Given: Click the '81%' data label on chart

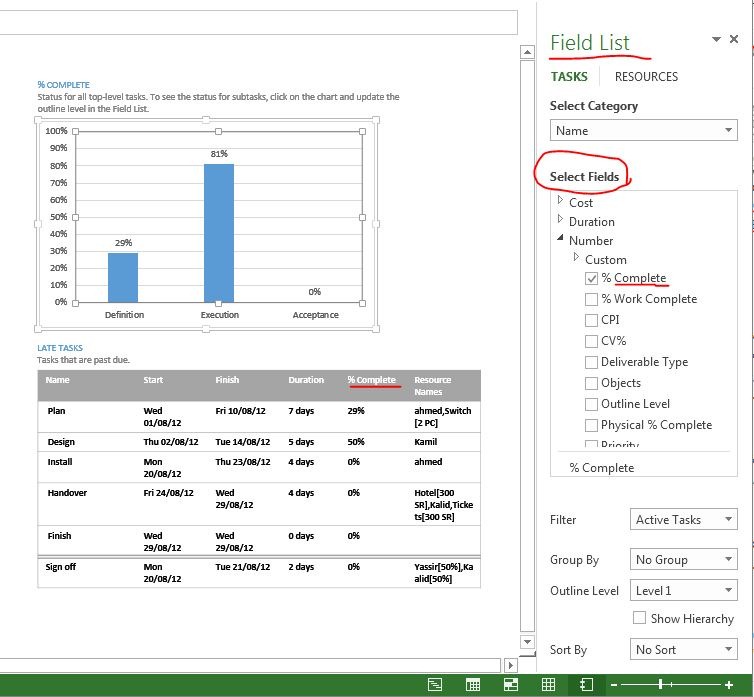Looking at the screenshot, I should tap(219, 154).
